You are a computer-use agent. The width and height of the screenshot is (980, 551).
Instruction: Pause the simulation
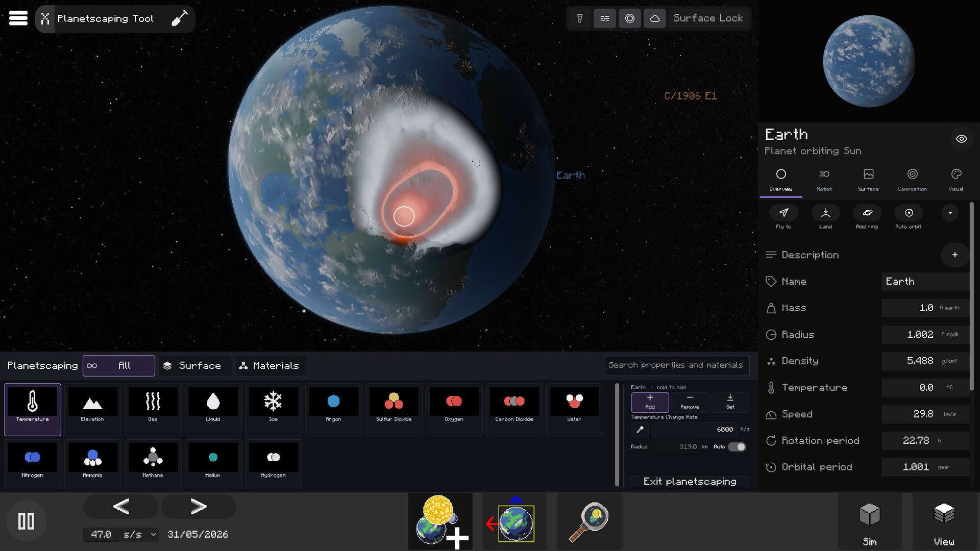(26, 521)
